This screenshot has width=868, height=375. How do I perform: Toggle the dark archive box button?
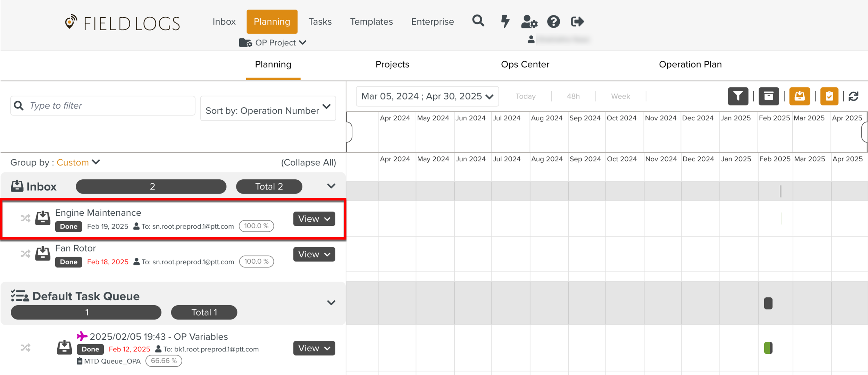pos(768,96)
